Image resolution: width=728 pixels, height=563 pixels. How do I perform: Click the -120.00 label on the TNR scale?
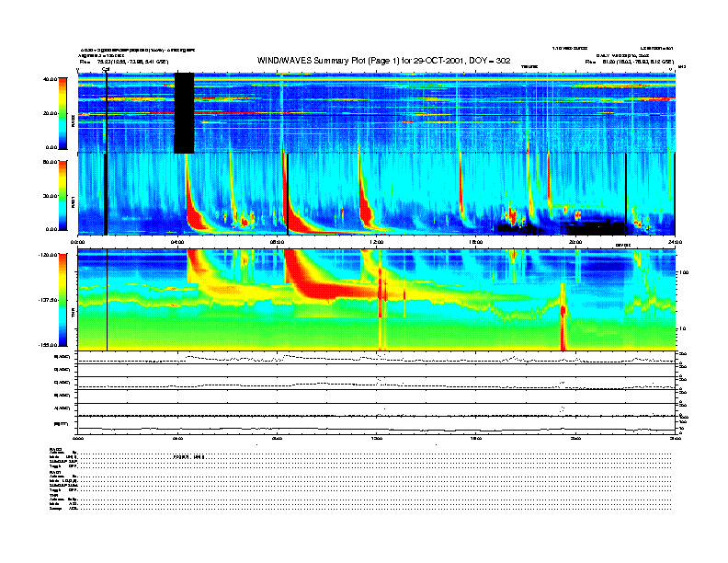click(x=48, y=255)
